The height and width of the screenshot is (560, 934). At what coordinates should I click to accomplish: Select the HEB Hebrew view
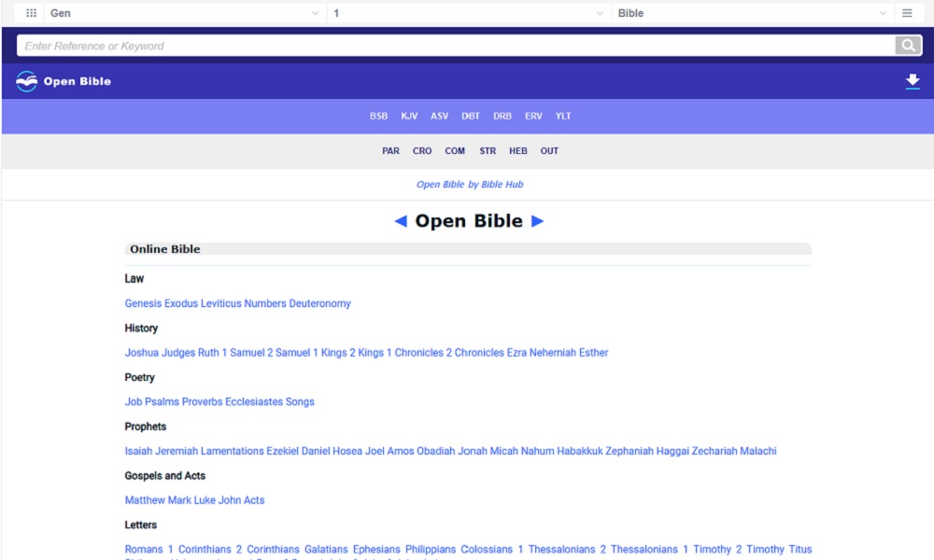[x=517, y=150]
